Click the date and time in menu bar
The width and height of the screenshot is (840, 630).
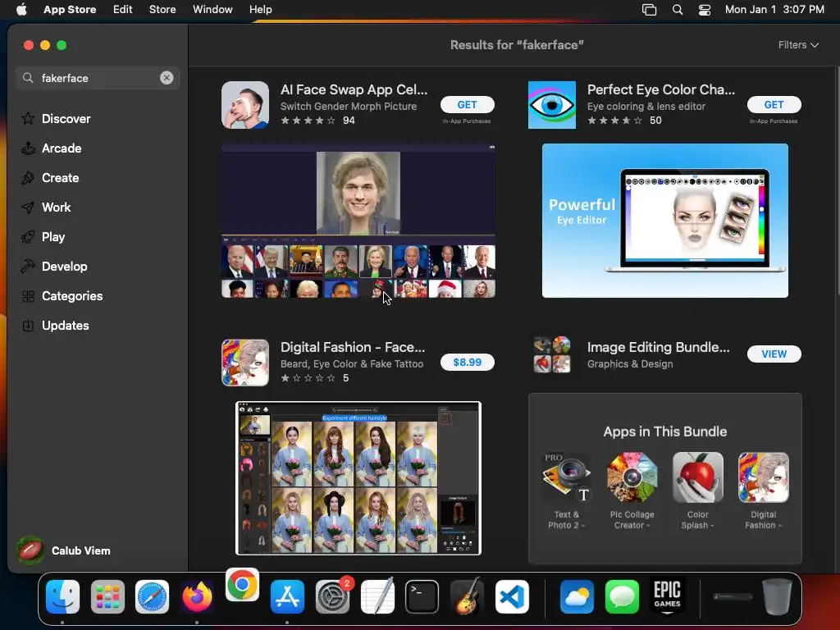pyautogui.click(x=774, y=9)
